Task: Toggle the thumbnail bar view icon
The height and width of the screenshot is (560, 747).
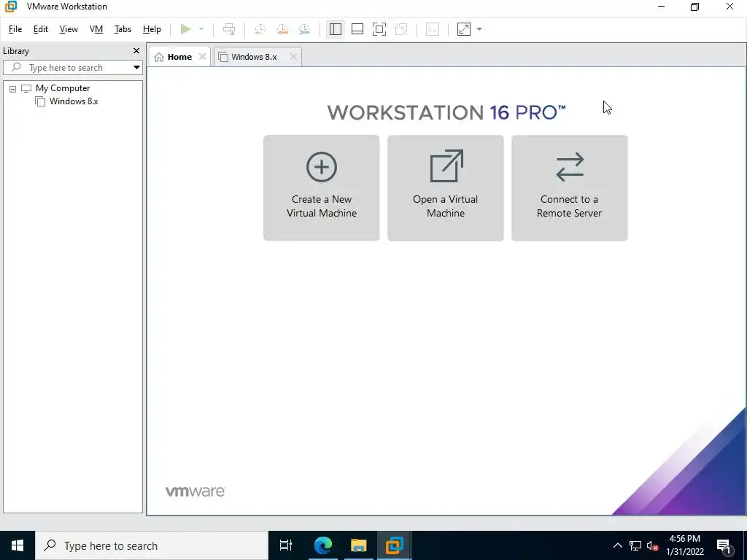Action: (x=357, y=29)
